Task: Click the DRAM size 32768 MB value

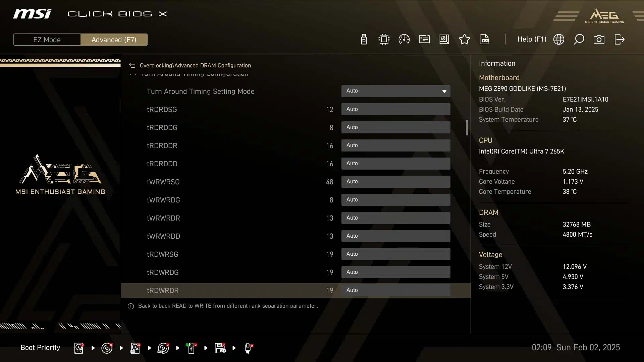Action: tap(577, 225)
